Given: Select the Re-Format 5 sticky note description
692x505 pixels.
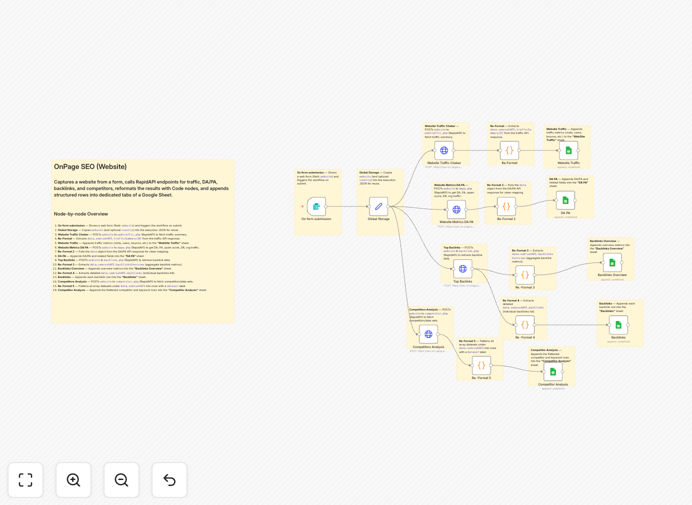Looking at the screenshot, I should click(478, 347).
